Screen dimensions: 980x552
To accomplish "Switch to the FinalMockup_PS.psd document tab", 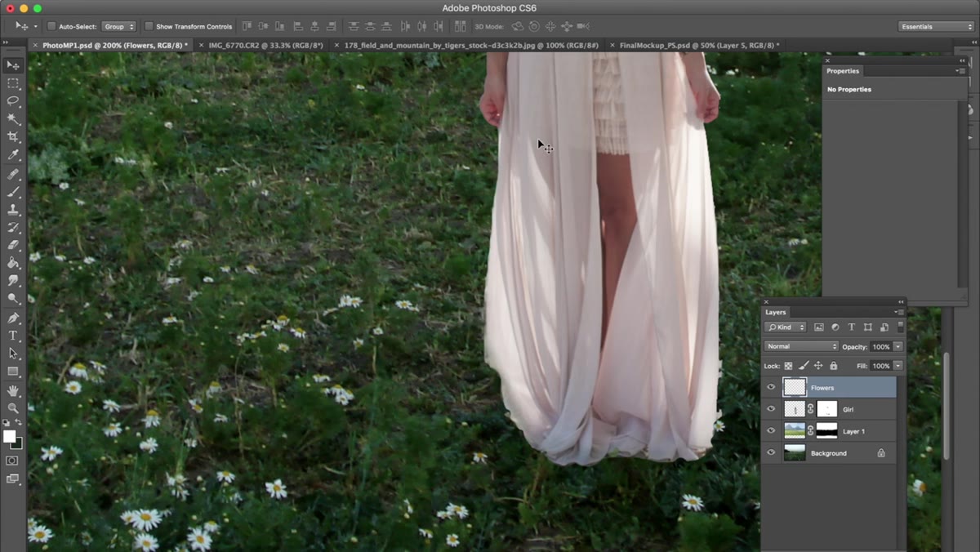I will (x=699, y=45).
